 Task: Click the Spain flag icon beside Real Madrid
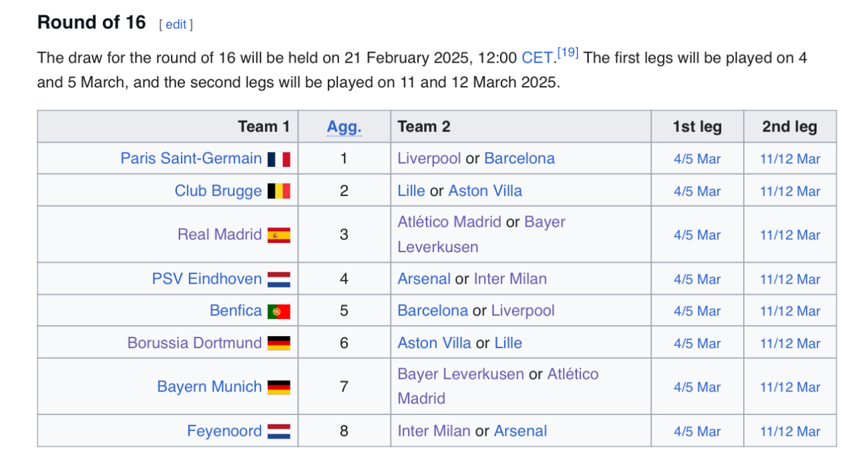pos(278,235)
